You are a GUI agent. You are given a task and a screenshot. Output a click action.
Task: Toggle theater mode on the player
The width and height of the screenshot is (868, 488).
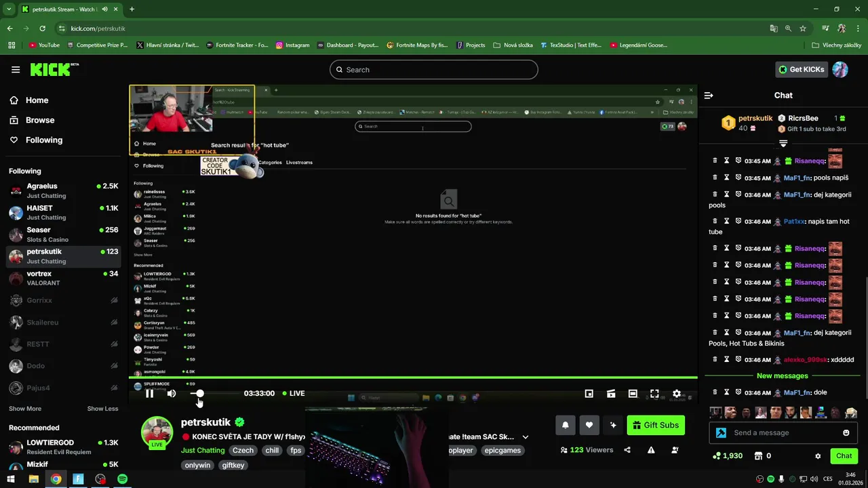tap(633, 393)
